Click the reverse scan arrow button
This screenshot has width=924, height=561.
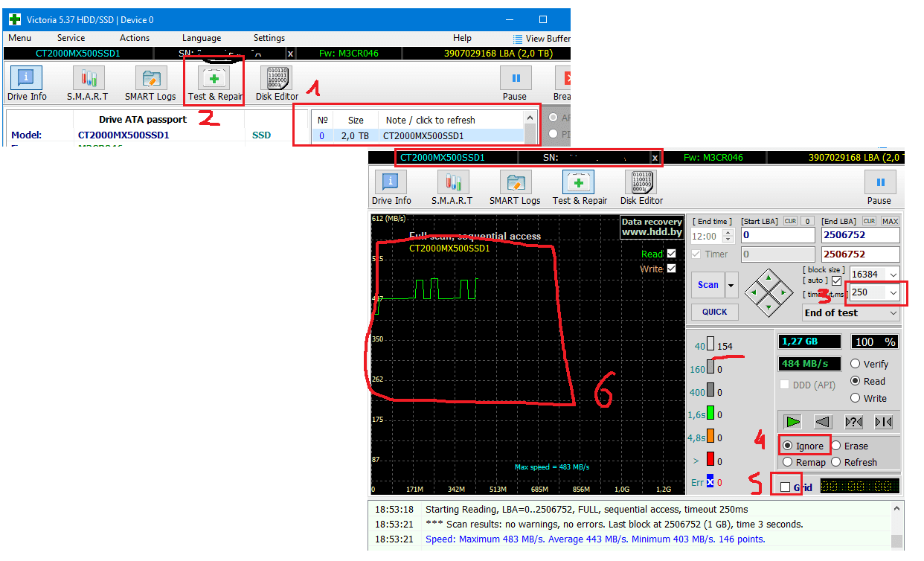(x=823, y=422)
